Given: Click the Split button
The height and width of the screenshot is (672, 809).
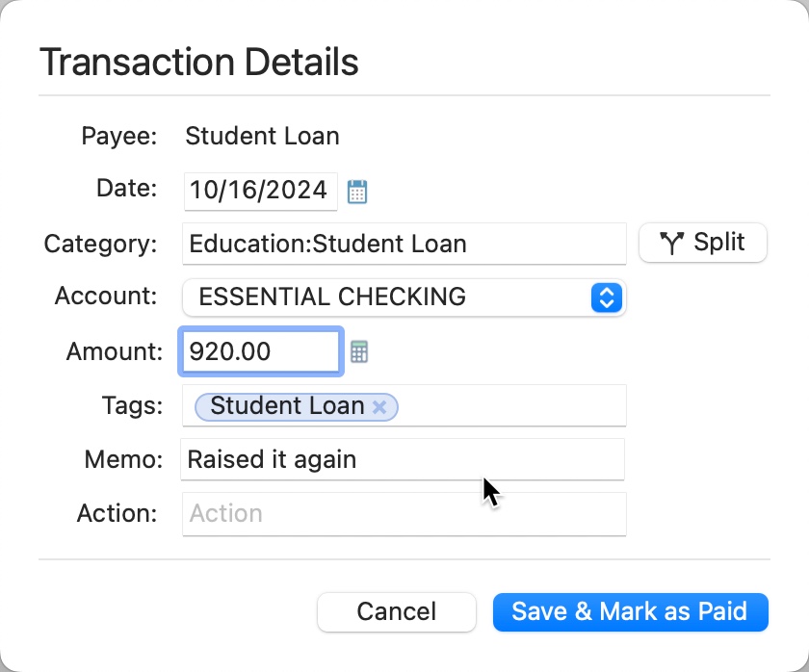Looking at the screenshot, I should coord(703,243).
